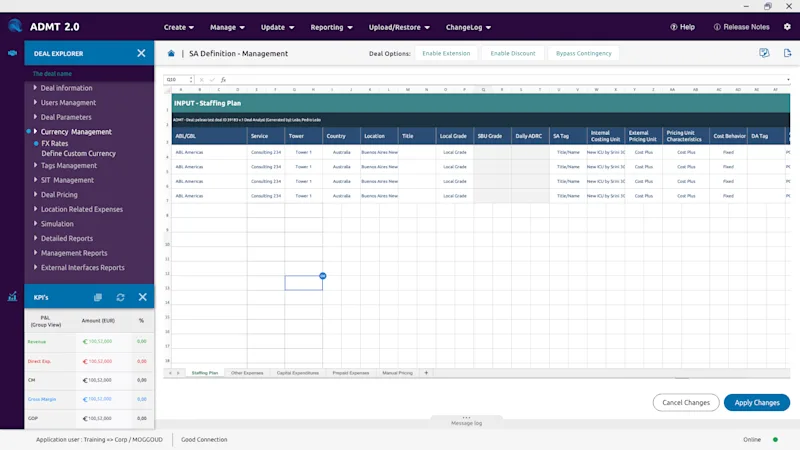Screen dimensions: 800x450
Task: Click the Gross Margin KPI row
Action: [89, 399]
